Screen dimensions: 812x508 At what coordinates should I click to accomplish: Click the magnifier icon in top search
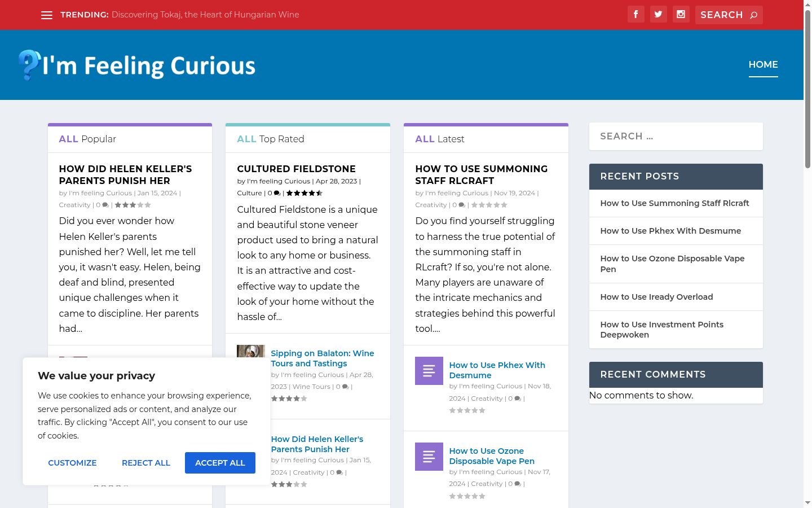pos(753,15)
